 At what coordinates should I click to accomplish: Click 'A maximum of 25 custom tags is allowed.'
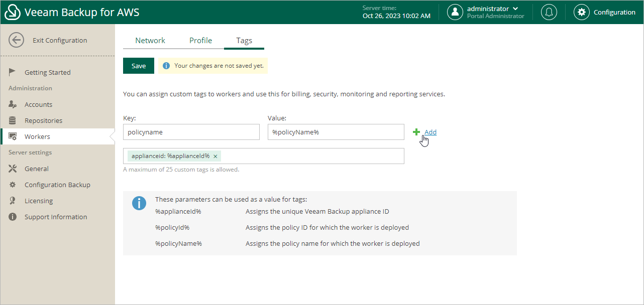click(x=181, y=170)
